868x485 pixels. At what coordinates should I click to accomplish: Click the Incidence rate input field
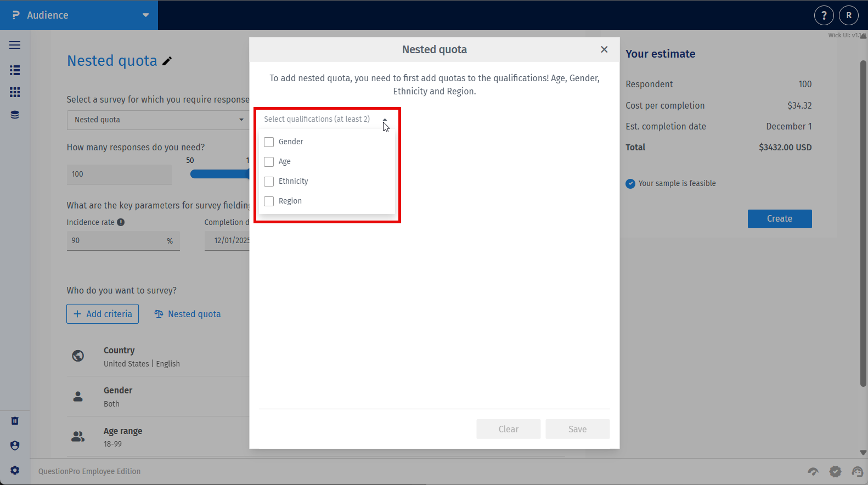pyautogui.click(x=123, y=240)
